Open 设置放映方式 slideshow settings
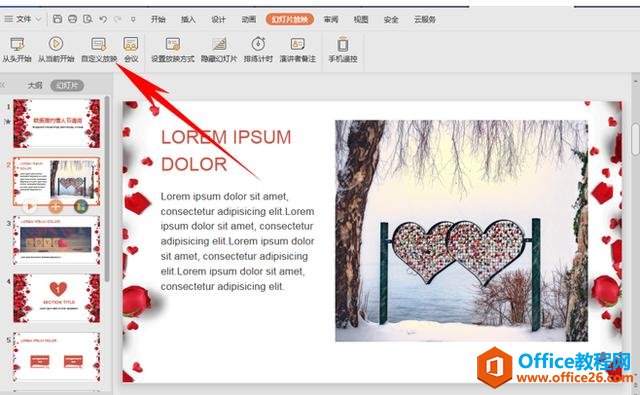 [x=173, y=44]
